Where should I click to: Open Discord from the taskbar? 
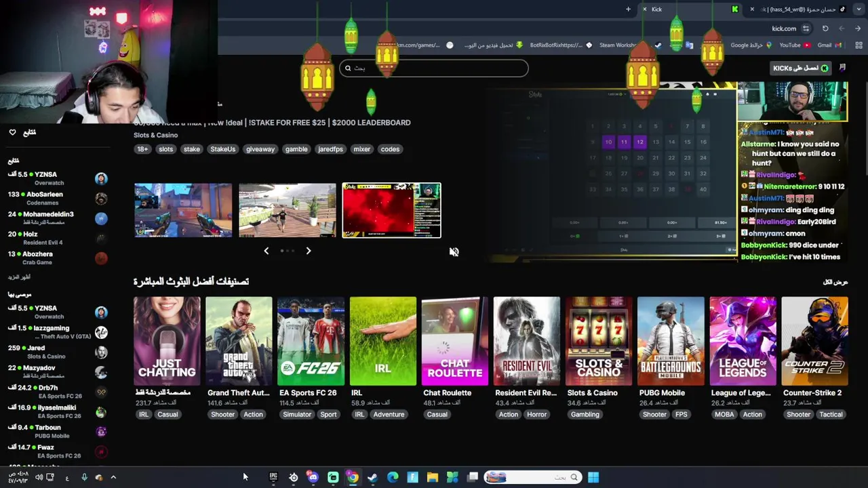313,477
